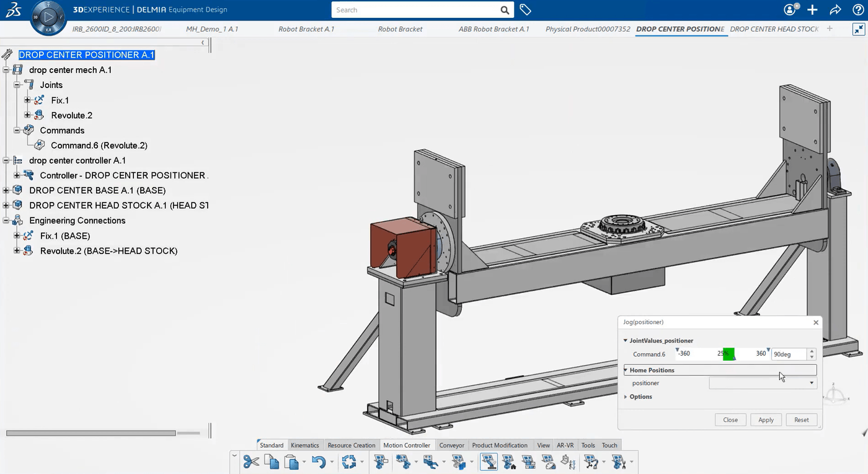
Task: Click the Copy icon in the Standard toolbar
Action: 271,462
